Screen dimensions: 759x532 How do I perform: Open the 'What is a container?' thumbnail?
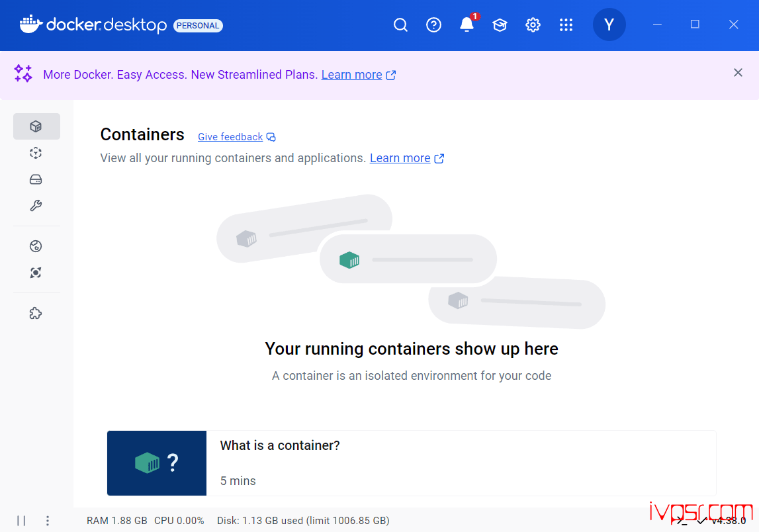pos(157,463)
